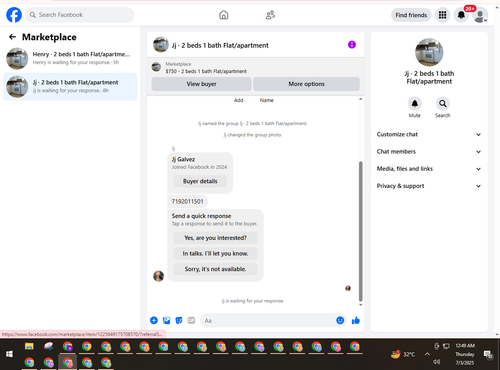Open the taskbar notification center icon

tap(488, 355)
